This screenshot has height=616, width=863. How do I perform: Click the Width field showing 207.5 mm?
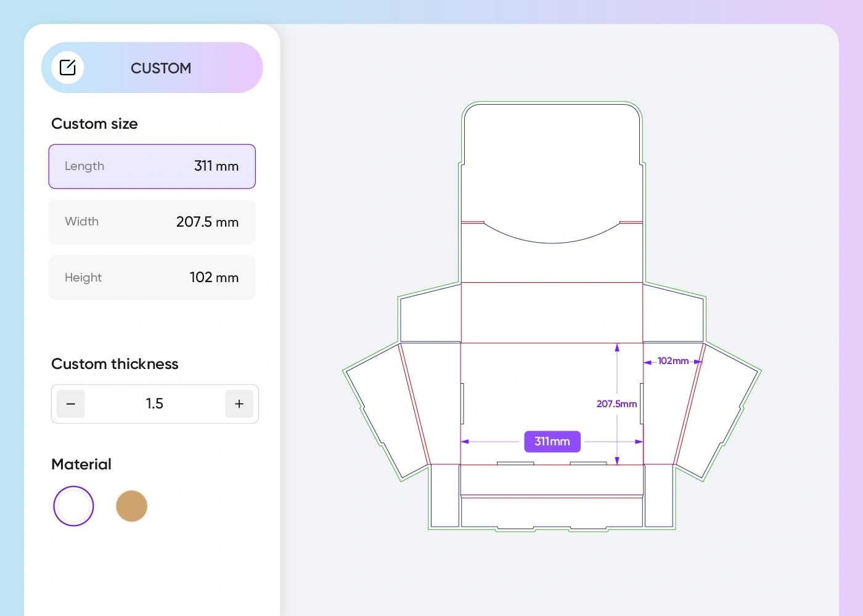coord(152,222)
